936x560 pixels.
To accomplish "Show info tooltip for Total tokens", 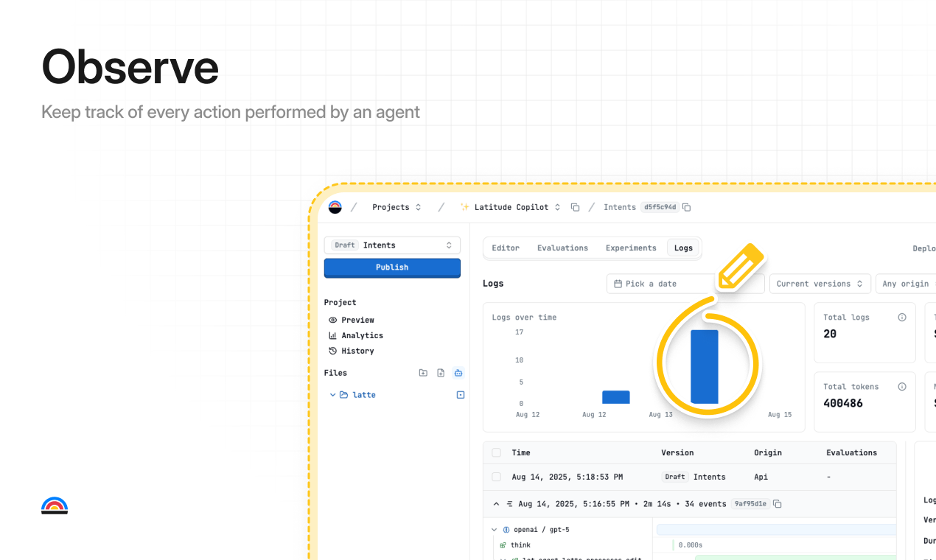I will click(x=901, y=387).
